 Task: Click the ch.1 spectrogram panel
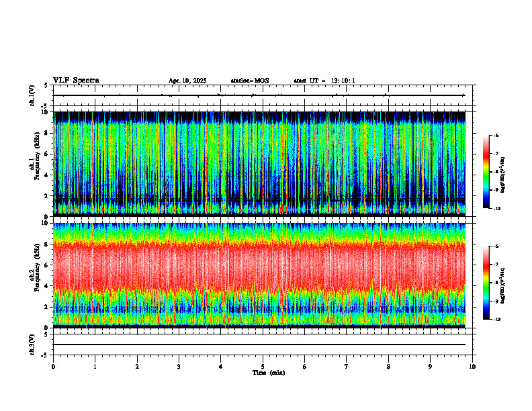click(x=259, y=164)
